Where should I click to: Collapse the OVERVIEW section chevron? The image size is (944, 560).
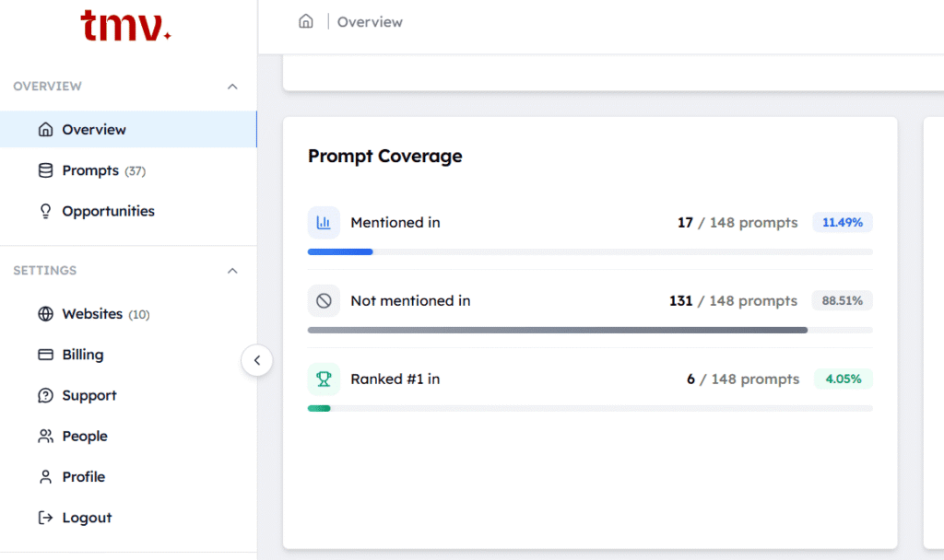[232, 87]
